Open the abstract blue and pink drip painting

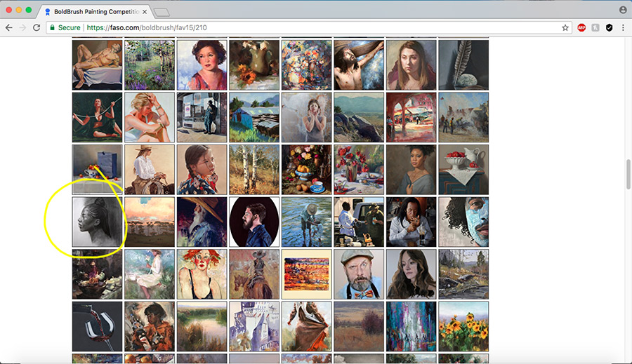411,327
